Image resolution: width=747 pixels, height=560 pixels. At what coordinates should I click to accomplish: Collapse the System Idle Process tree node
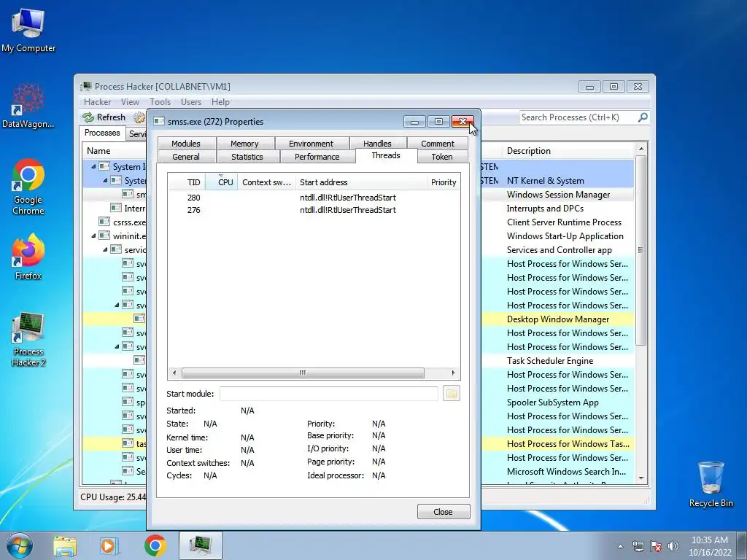click(93, 167)
